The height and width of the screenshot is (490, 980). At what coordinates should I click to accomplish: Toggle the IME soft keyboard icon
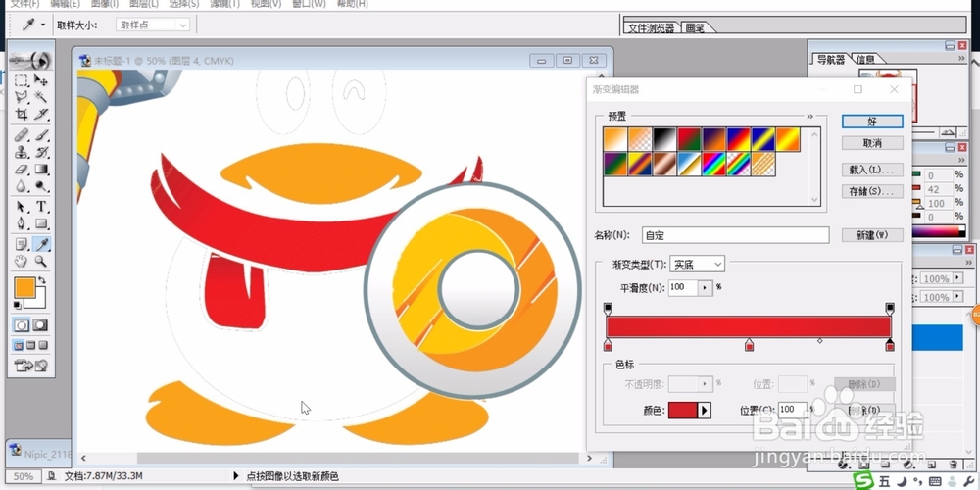point(936,480)
